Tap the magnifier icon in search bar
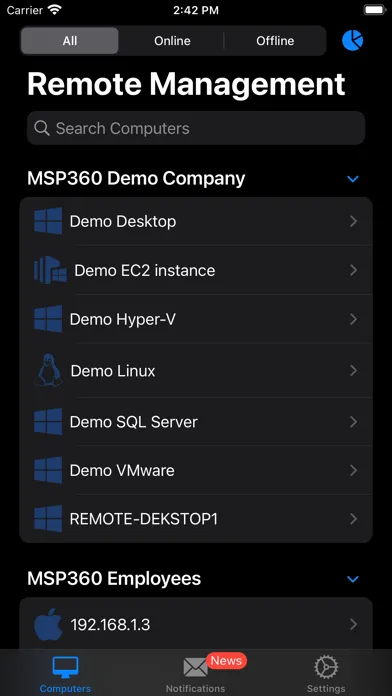 pyautogui.click(x=42, y=128)
